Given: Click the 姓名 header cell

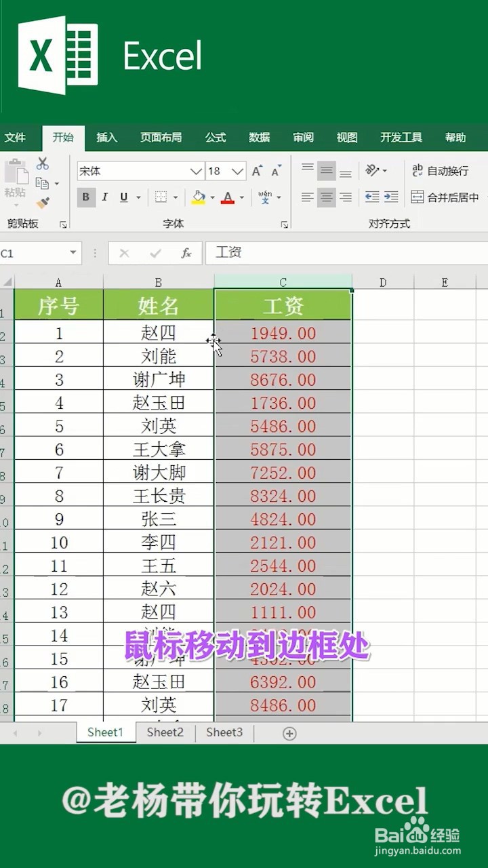Looking at the screenshot, I should coord(159,306).
